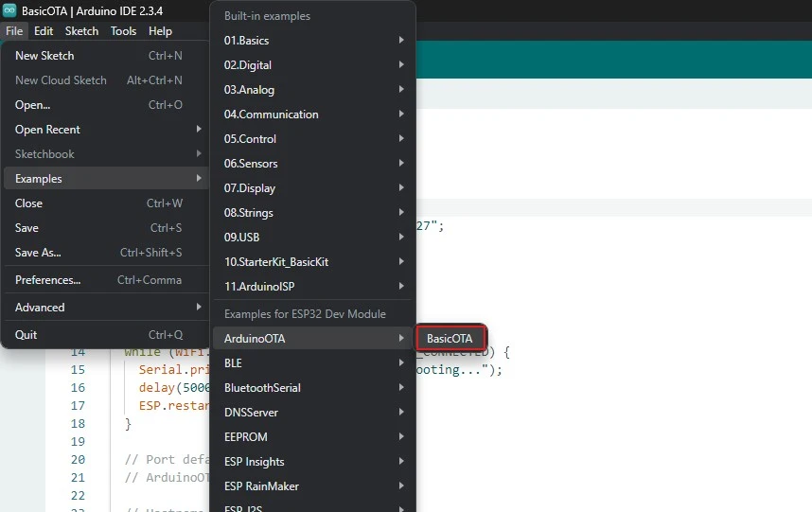Viewport: 812px width, 512px height.
Task: Open the File menu
Action: [14, 31]
